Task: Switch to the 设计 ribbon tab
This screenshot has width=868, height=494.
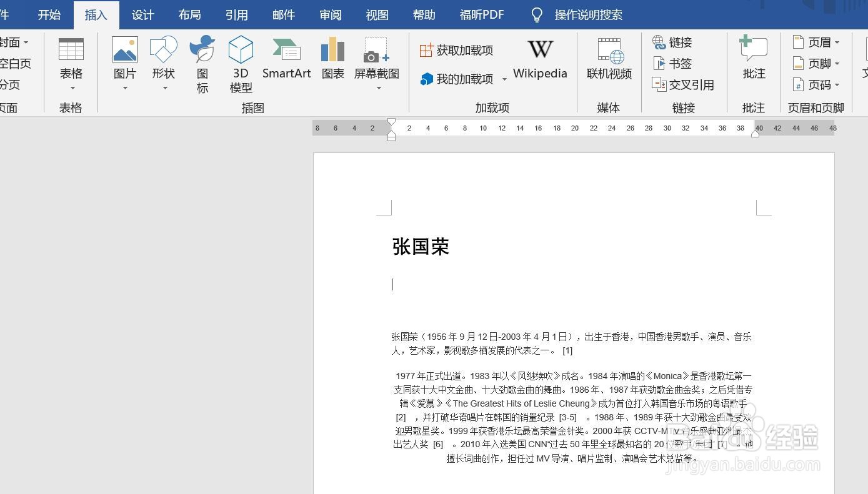Action: point(142,14)
